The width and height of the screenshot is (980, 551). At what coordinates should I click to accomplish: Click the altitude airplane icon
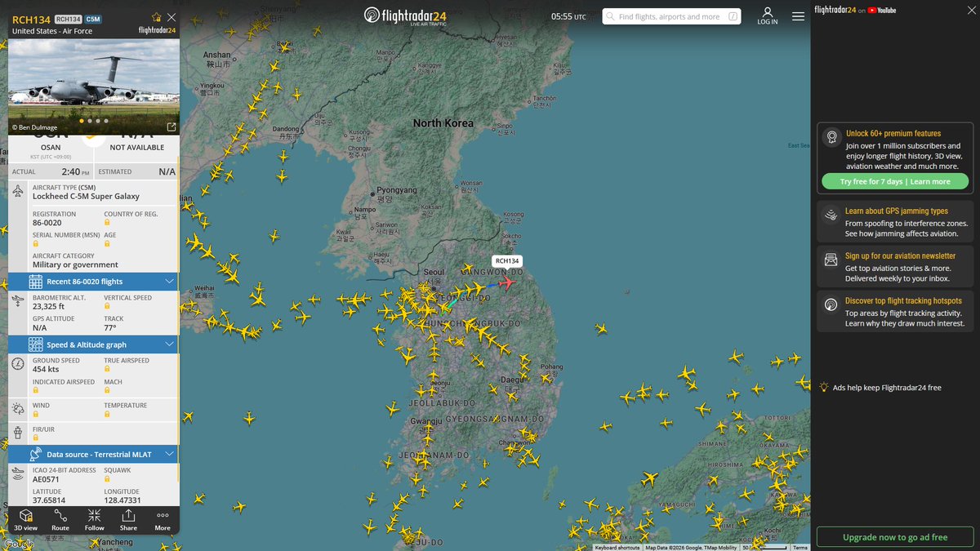click(x=18, y=301)
